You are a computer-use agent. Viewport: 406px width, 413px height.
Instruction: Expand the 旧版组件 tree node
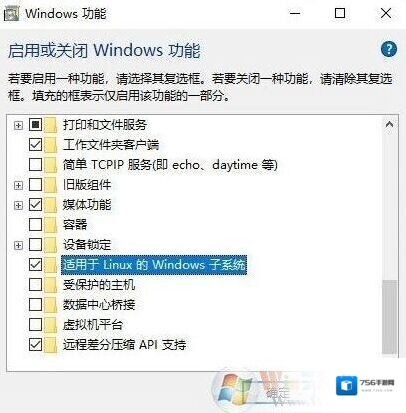click(x=18, y=185)
